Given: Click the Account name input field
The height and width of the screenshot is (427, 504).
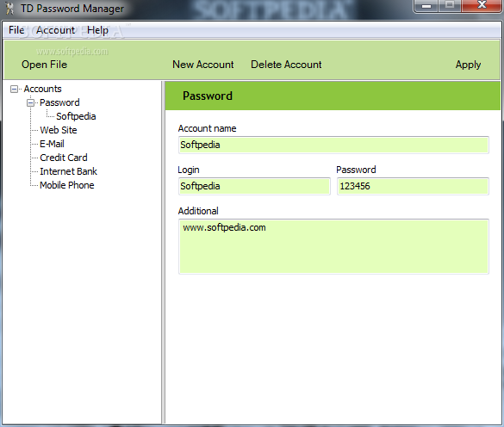Looking at the screenshot, I should [333, 145].
